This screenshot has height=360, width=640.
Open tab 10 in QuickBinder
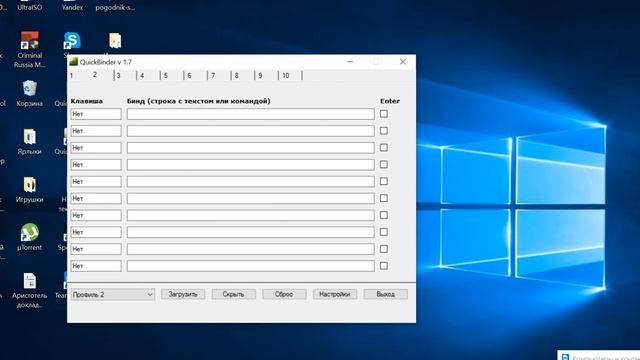pyautogui.click(x=286, y=76)
